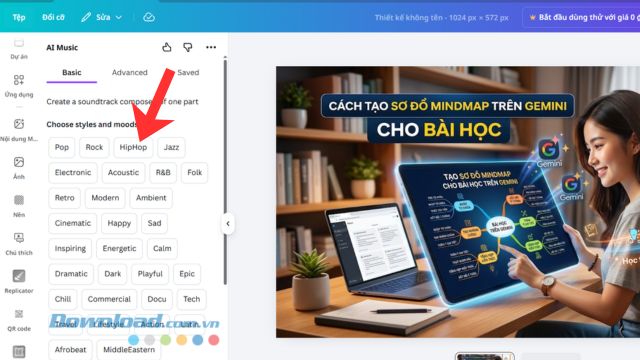Image resolution: width=640 pixels, height=360 pixels.
Task: Pick the Playful mood
Action: pos(150,274)
